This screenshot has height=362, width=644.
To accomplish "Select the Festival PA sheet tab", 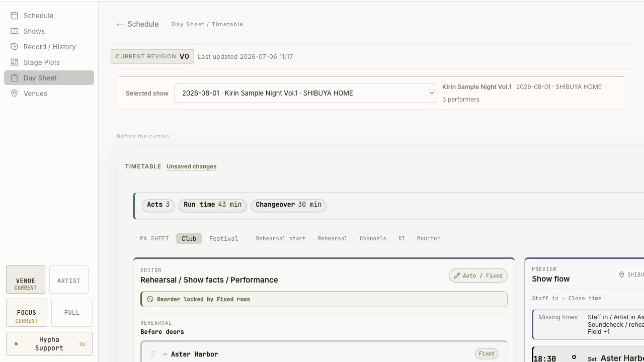I will pyautogui.click(x=224, y=239).
